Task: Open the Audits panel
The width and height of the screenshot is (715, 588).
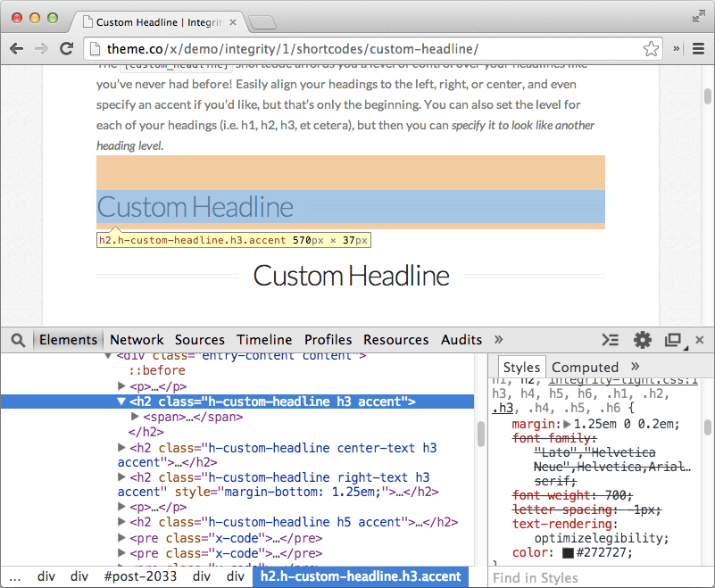Action: click(x=461, y=340)
